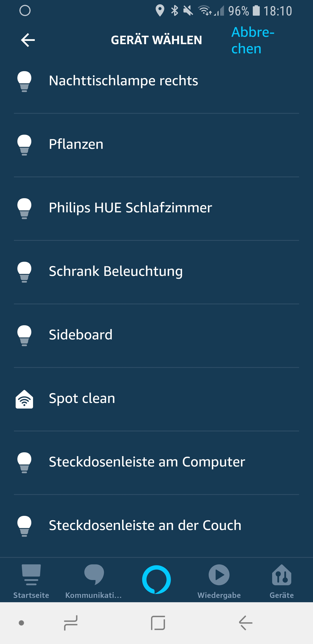The height and width of the screenshot is (644, 313).
Task: Tap the back arrow in header
Action: click(x=28, y=40)
